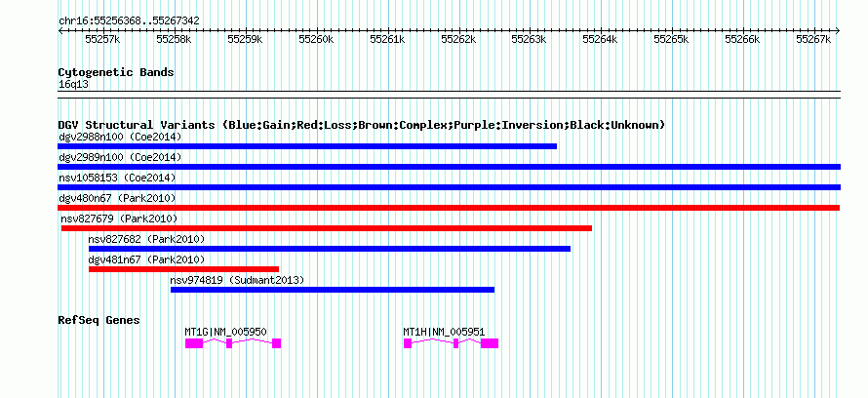
Task: Select the nsv974819 (Sudmant2013) blue bar
Action: tap(333, 290)
